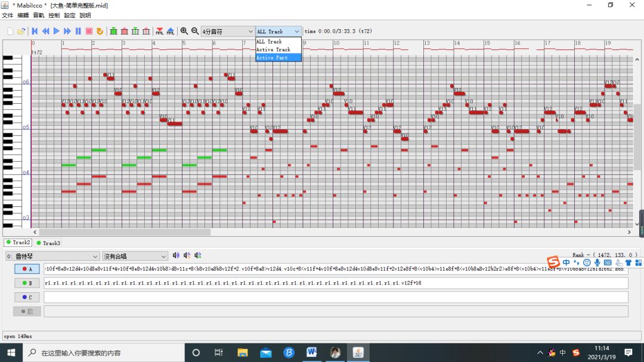The image size is (644, 362).
Task: Open the 4分音符 note length dropdown
Action: click(227, 31)
